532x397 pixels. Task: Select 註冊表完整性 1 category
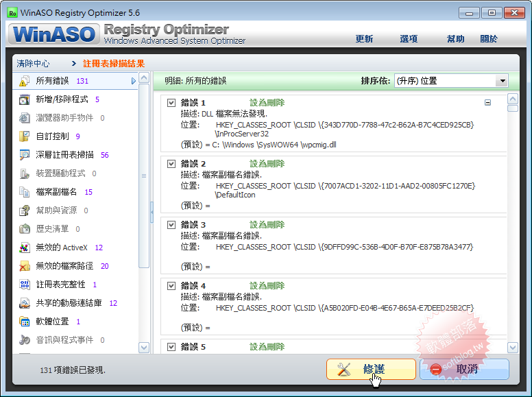[x=75, y=285]
